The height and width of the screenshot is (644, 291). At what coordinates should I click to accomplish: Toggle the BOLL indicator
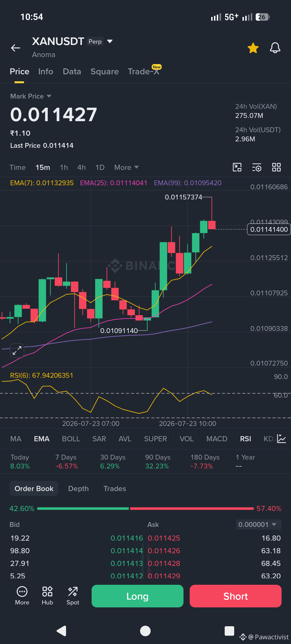[71, 439]
